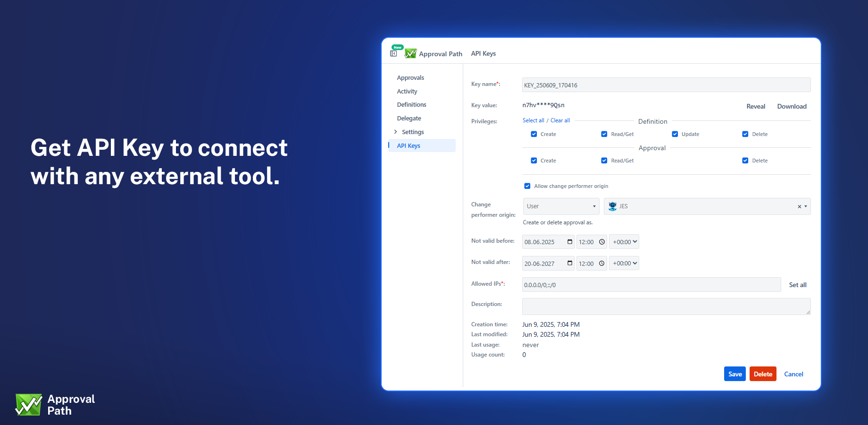
Task: Toggle Approval Read/Get privilege
Action: coord(604,161)
